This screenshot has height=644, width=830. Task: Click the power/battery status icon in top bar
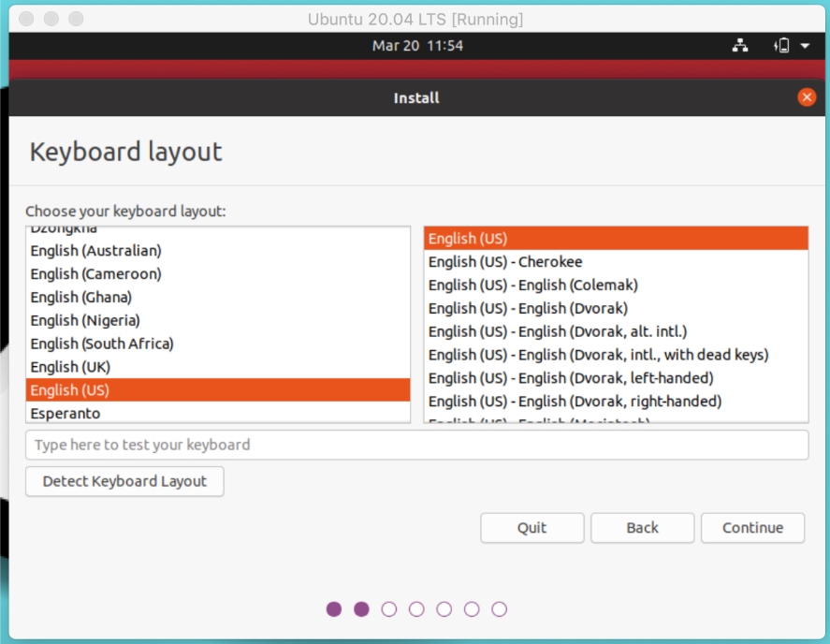pyautogui.click(x=781, y=46)
